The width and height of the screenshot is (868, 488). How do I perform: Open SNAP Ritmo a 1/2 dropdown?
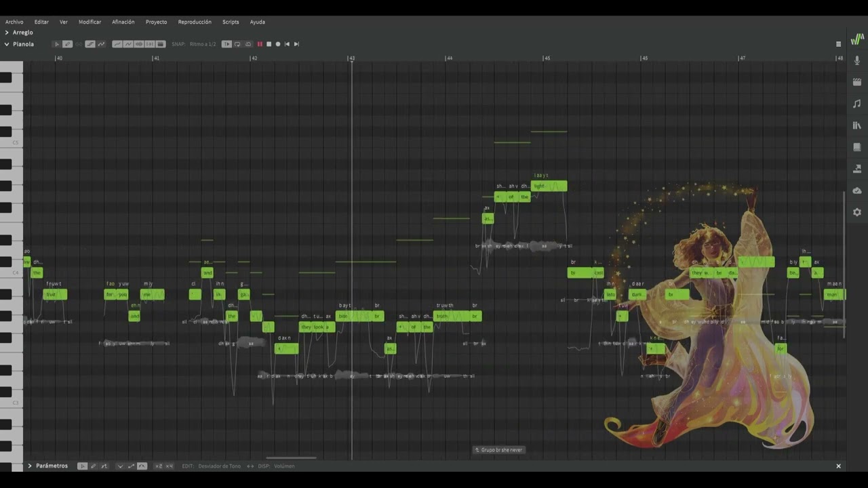203,44
